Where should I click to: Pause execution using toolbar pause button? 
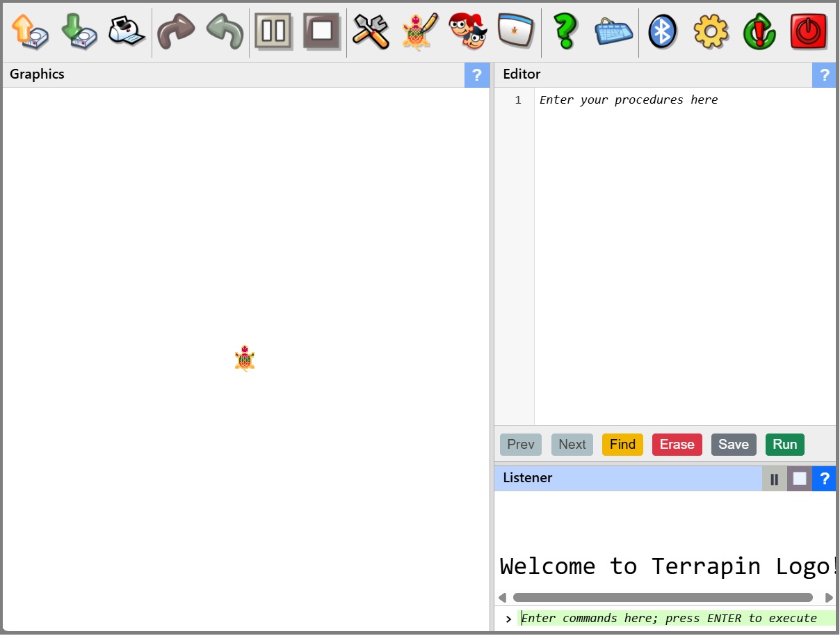pos(273,31)
